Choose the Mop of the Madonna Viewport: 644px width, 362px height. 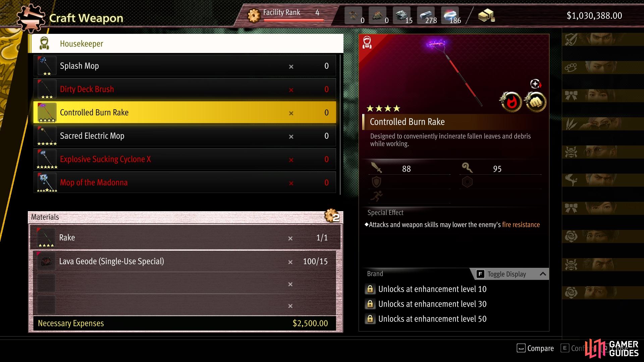pyautogui.click(x=185, y=183)
